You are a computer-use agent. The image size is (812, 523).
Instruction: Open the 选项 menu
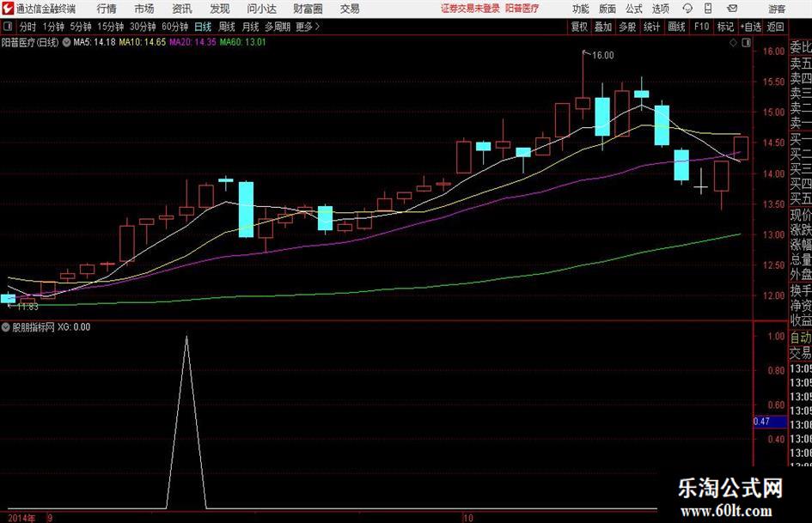pos(661,9)
